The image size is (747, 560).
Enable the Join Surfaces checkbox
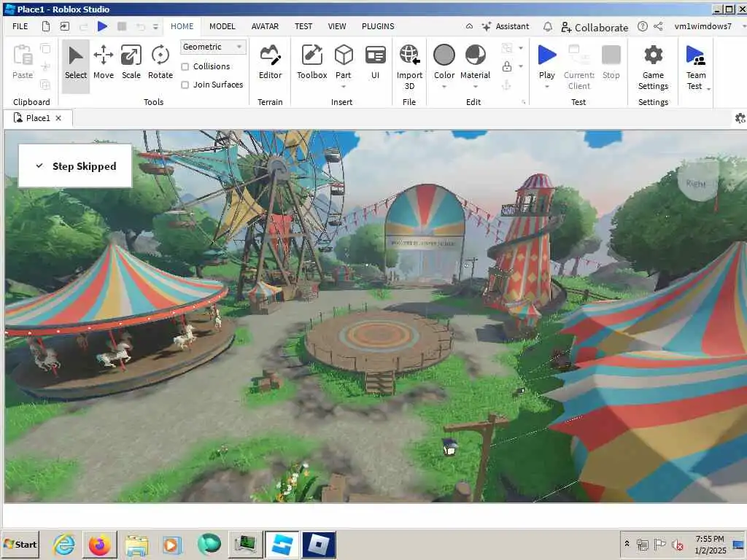pyautogui.click(x=185, y=85)
